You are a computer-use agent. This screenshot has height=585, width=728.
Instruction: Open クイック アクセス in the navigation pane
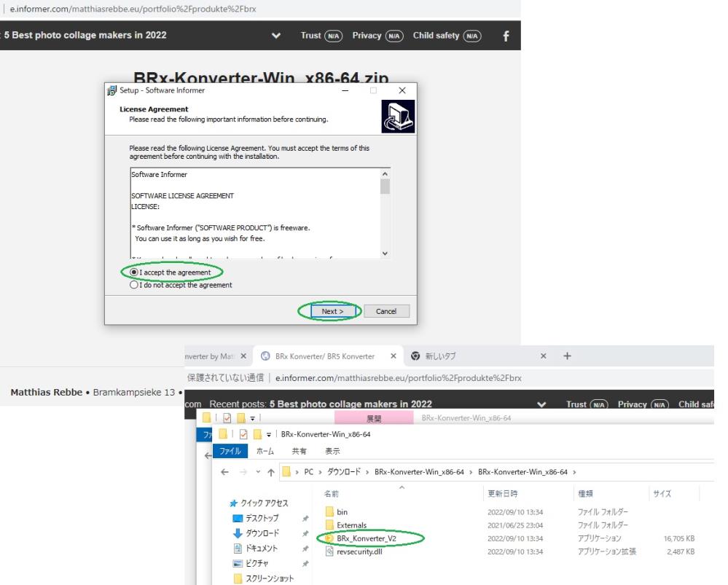click(265, 503)
